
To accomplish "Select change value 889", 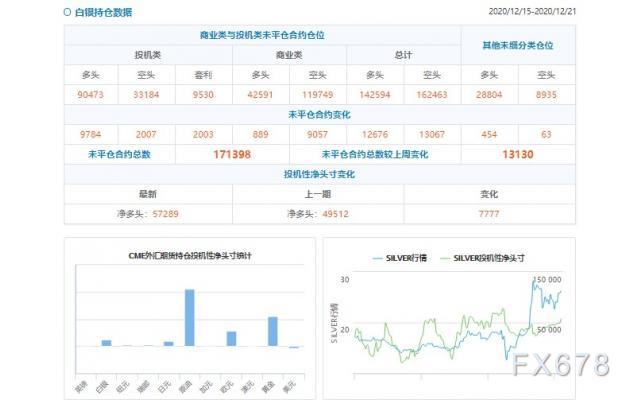I will click(x=260, y=134).
